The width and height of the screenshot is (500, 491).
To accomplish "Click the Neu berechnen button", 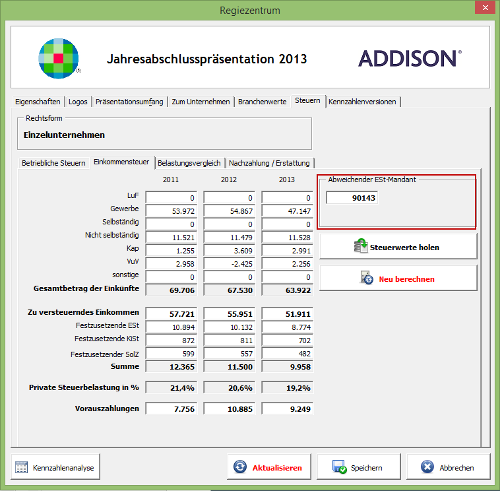I will (398, 278).
